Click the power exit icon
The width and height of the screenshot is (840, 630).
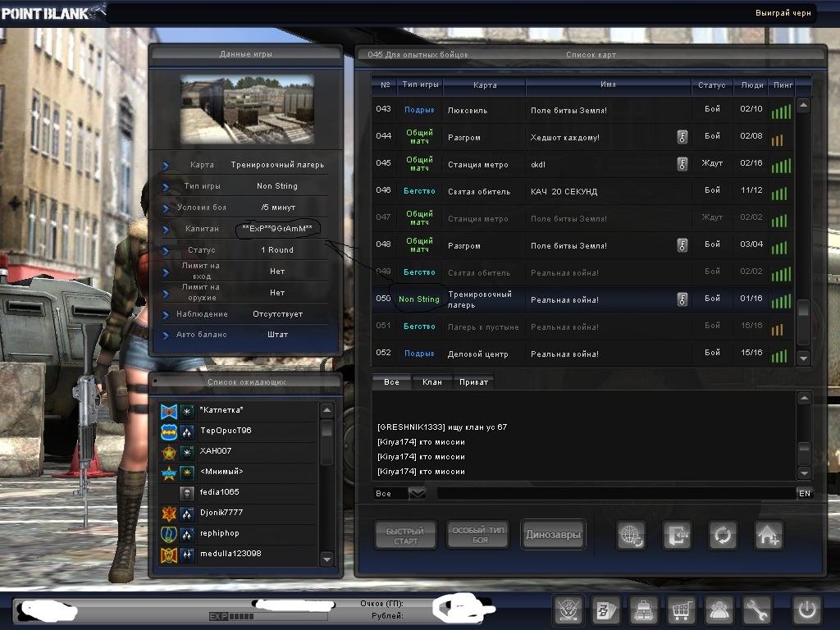[x=805, y=610]
